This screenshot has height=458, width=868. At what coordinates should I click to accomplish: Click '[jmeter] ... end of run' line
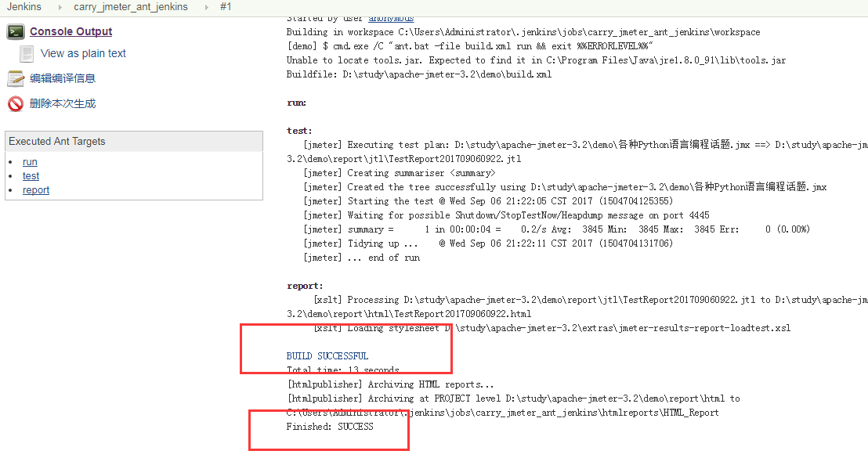click(x=361, y=258)
